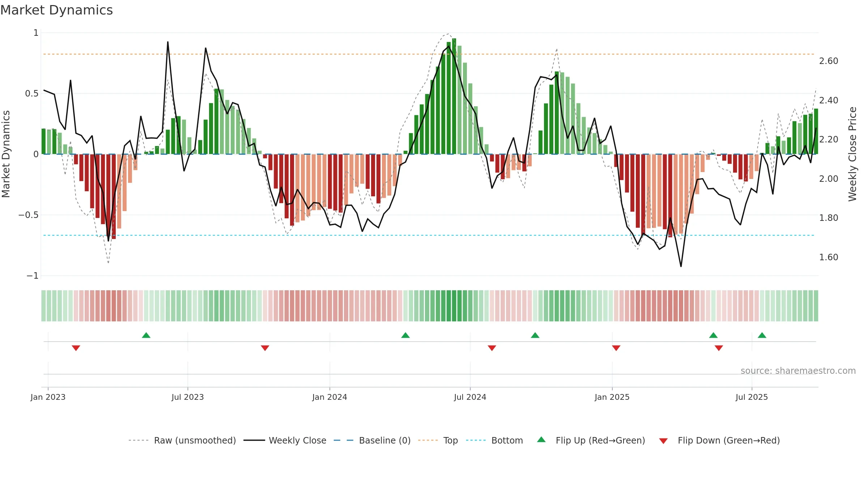Screen dimensions: 868x488
Task: Toggle the Flip Down (Green→Red) legend entry
Action: [x=719, y=440]
